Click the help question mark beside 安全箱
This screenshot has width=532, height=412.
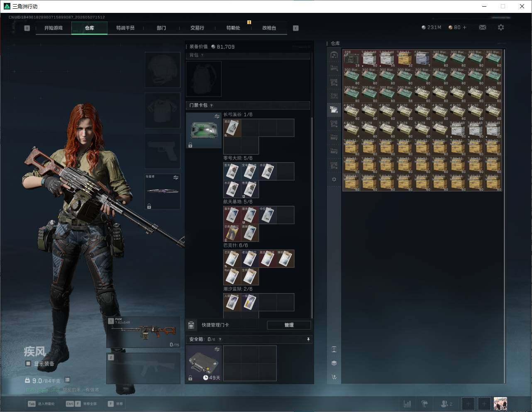point(220,339)
